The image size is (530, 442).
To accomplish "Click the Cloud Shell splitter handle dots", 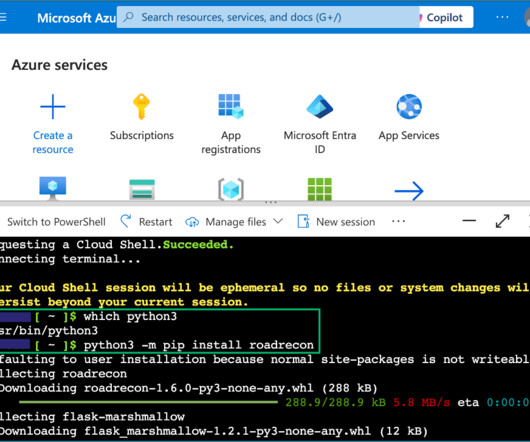I will 271,202.
